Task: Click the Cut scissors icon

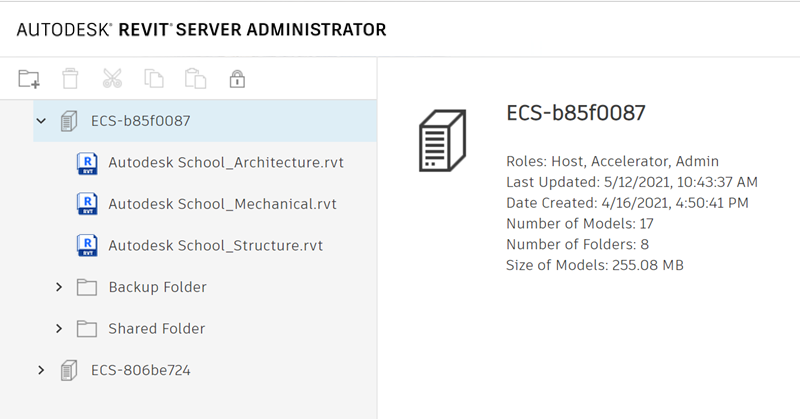Action: [112, 78]
